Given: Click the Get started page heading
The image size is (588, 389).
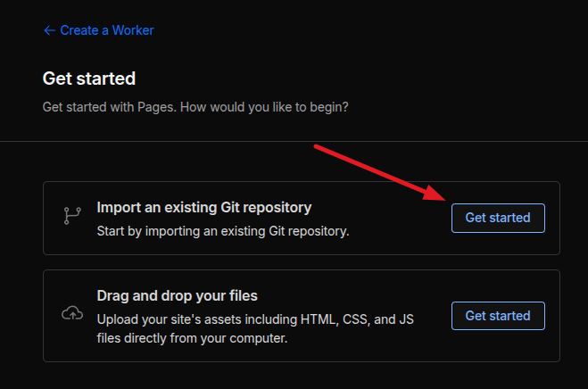Looking at the screenshot, I should click(89, 79).
